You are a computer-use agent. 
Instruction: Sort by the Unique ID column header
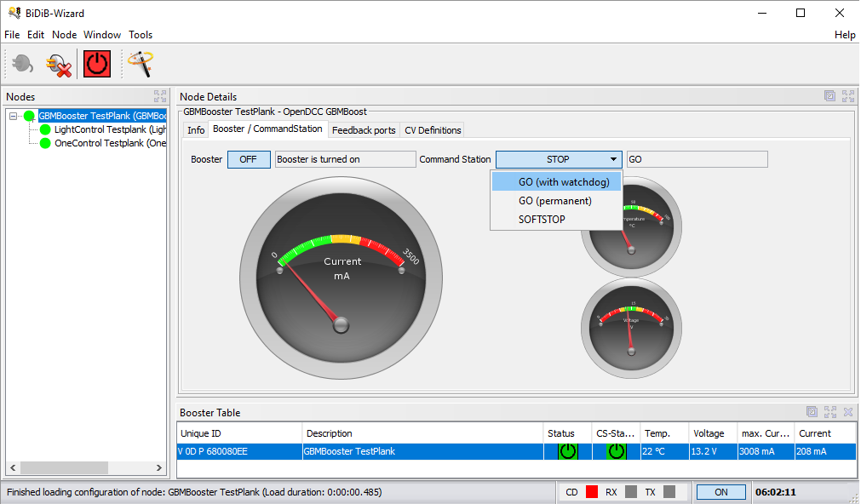tap(239, 433)
